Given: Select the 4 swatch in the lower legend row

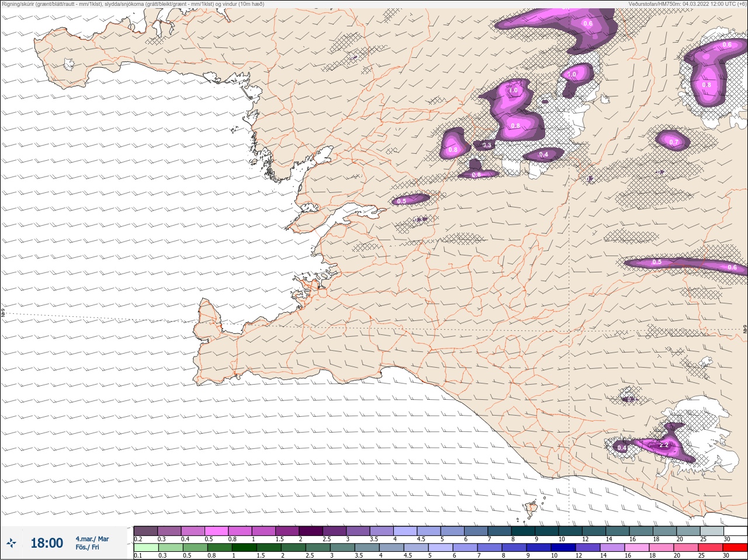Looking at the screenshot, I should point(392,548).
